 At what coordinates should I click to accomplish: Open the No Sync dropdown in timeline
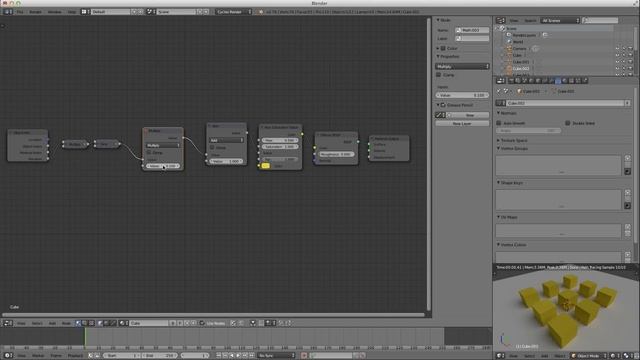click(276, 356)
